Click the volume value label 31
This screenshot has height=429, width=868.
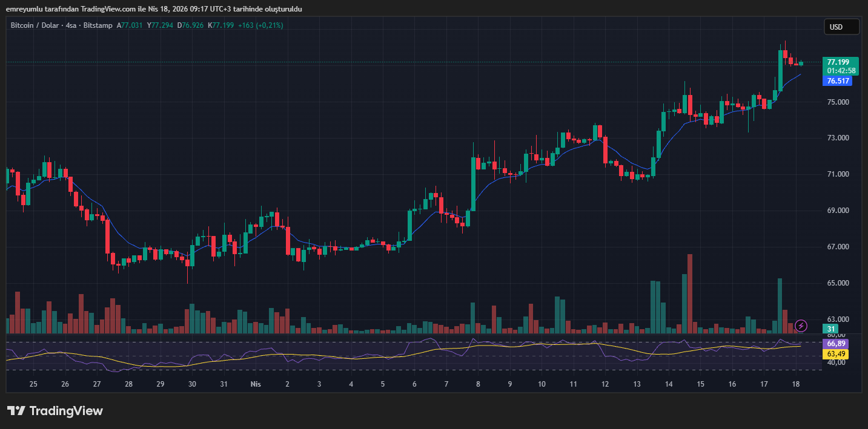[832, 329]
